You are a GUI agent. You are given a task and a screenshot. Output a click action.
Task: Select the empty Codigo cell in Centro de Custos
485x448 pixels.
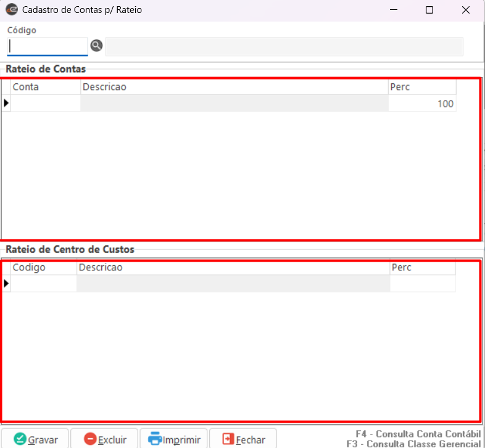(44, 284)
